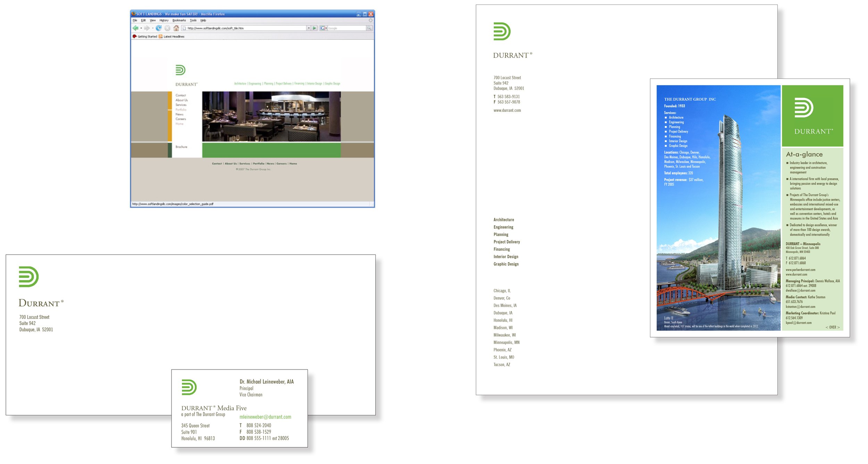The image size is (868, 464).
Task: Click the News link in the sidebar
Action: (179, 114)
